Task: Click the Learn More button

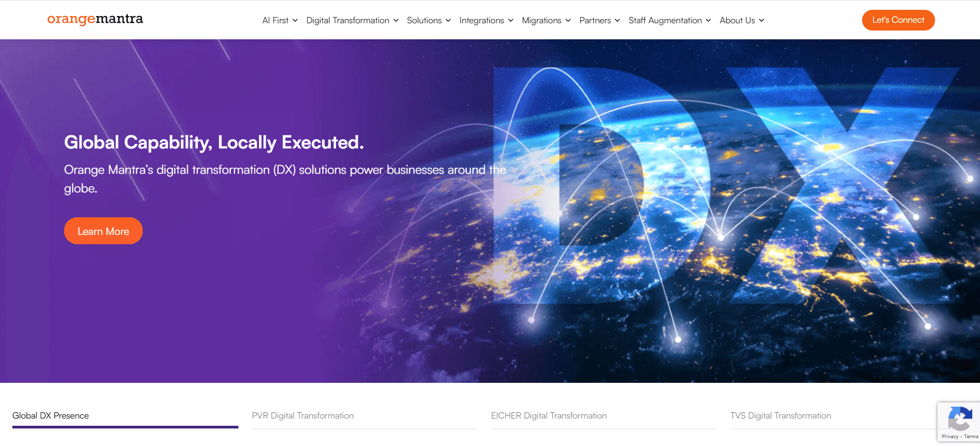Action: pyautogui.click(x=103, y=231)
